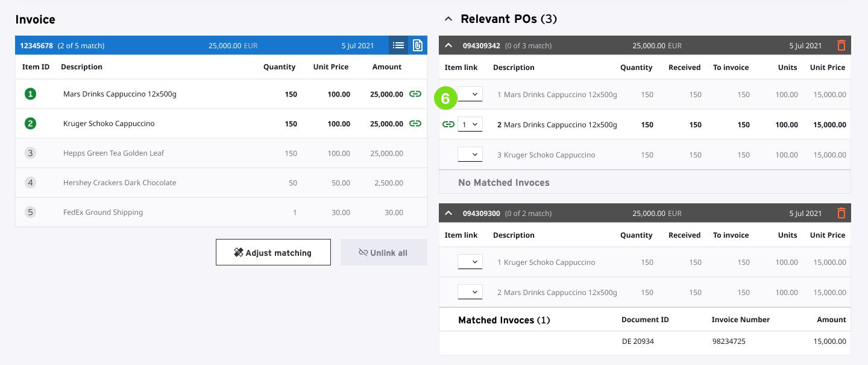
Task: Click matched invoice document DE 20934
Action: tap(638, 341)
